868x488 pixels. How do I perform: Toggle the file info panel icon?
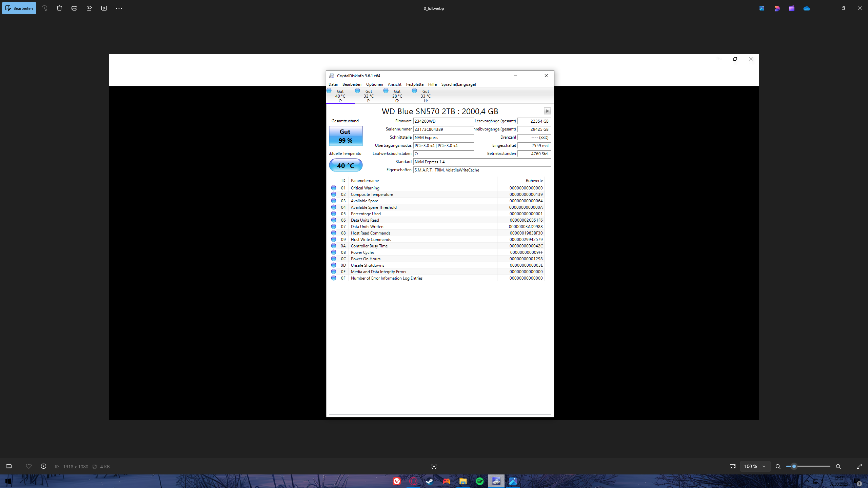tap(43, 466)
